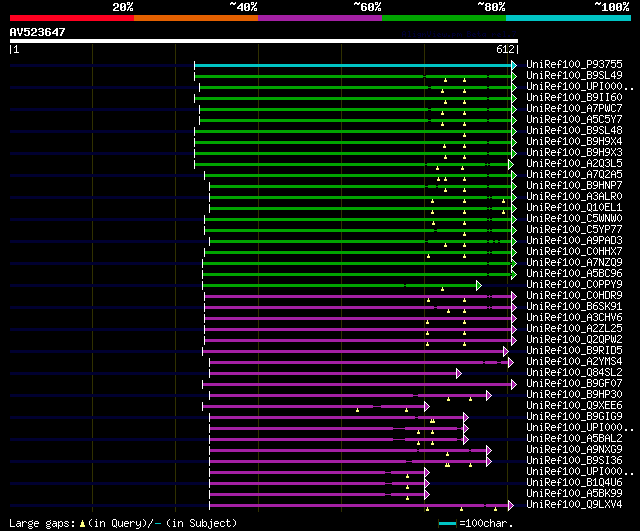The height and width of the screenshot is (531, 640).
Task: Click the UniRef100_B6SK91 subject label
Action: [x=574, y=307]
